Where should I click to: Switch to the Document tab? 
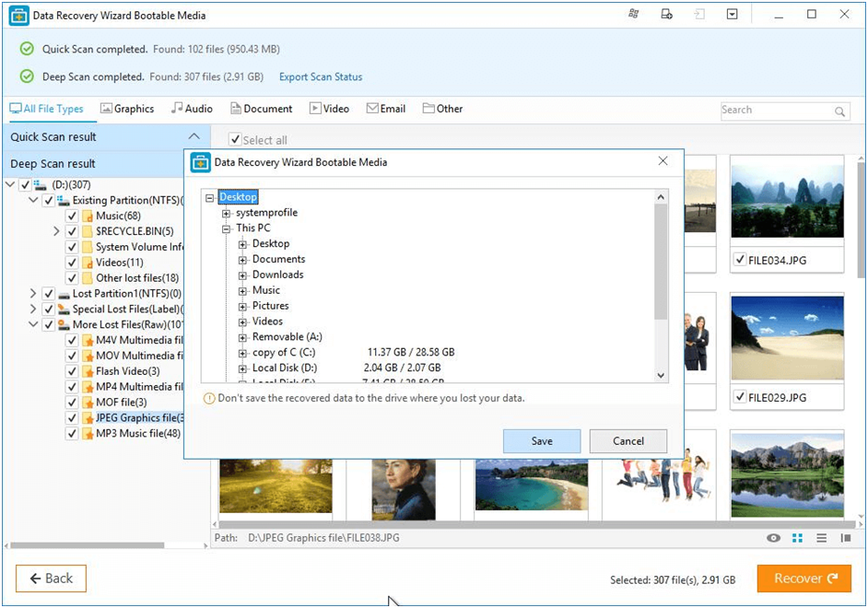262,109
